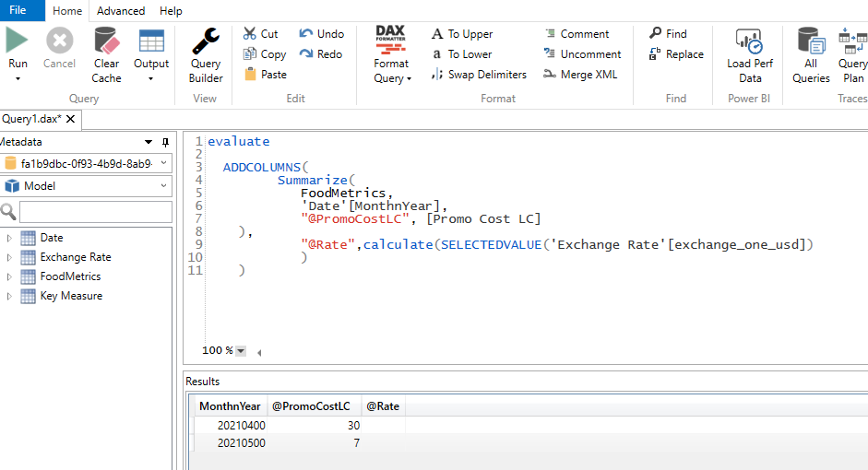Load Power BI Perf Data

coord(750,55)
